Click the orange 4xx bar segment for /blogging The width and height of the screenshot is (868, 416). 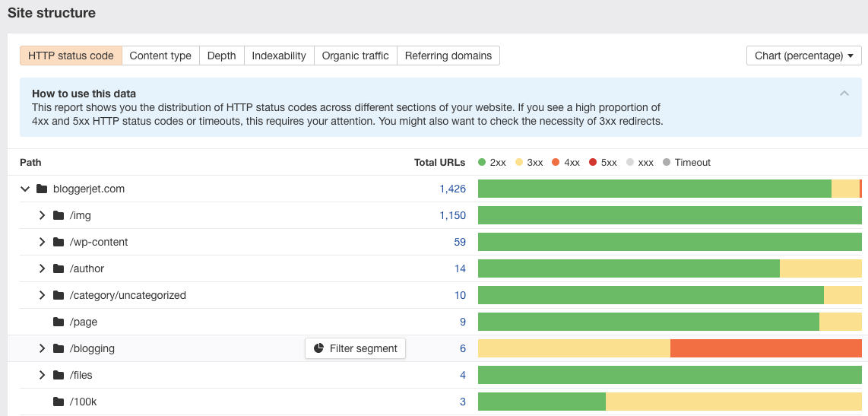[765, 348]
